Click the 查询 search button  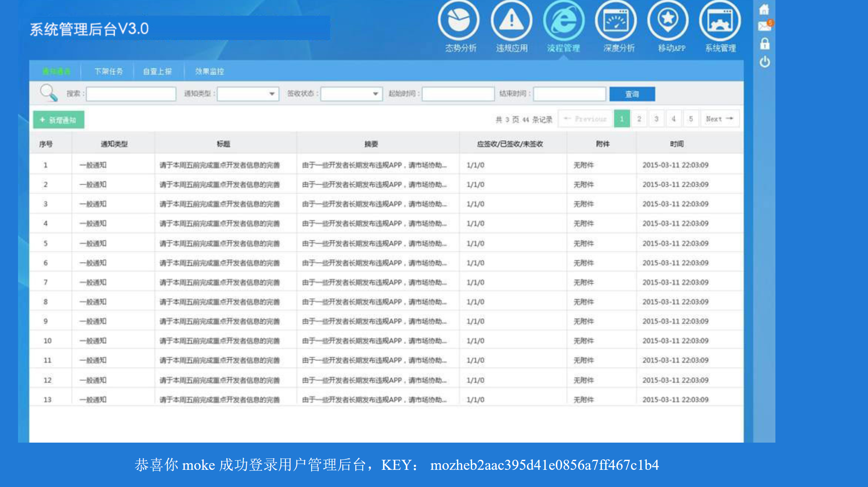tap(632, 94)
